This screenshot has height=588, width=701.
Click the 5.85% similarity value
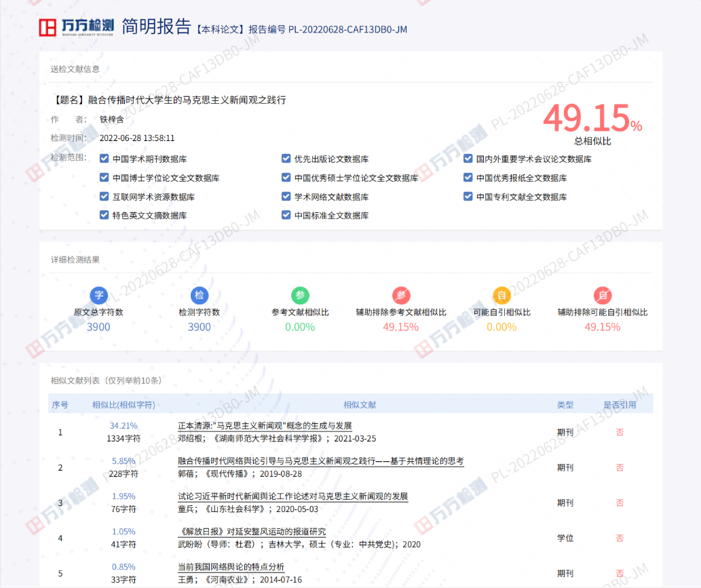[124, 461]
